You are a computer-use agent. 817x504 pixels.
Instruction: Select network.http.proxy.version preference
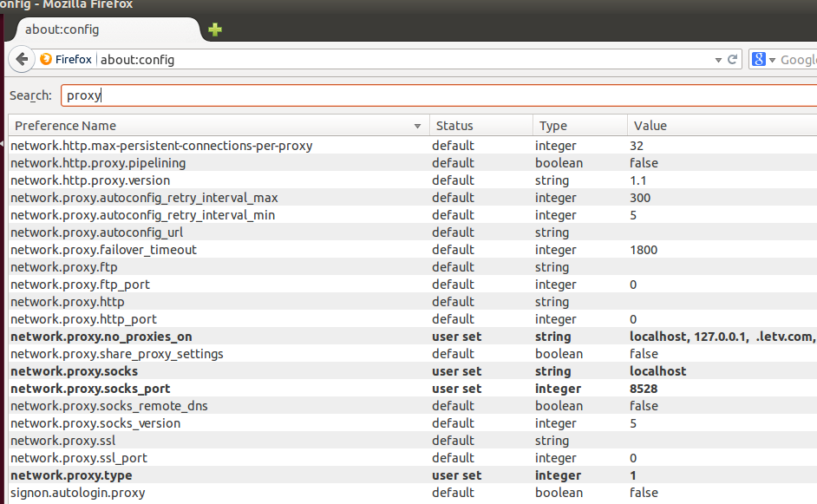[90, 180]
